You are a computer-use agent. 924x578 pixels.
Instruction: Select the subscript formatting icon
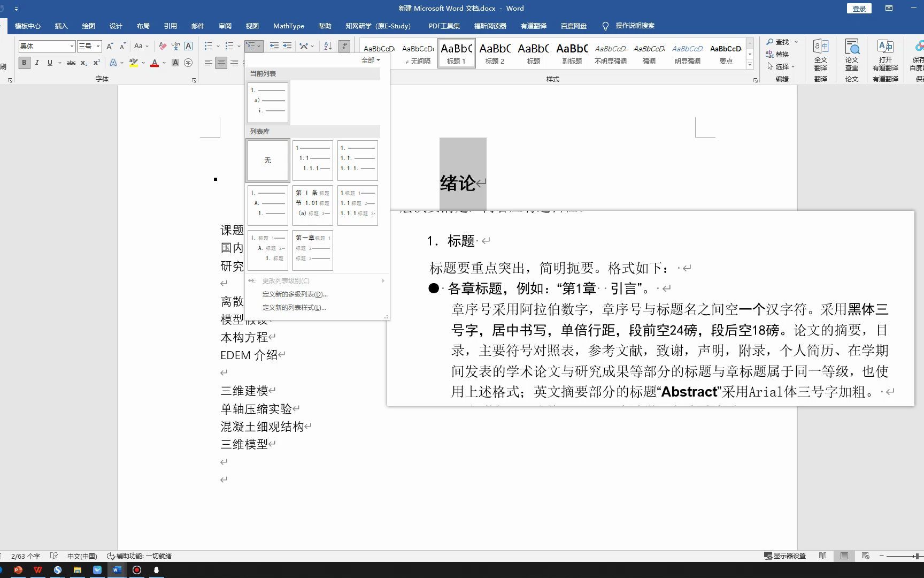(83, 63)
